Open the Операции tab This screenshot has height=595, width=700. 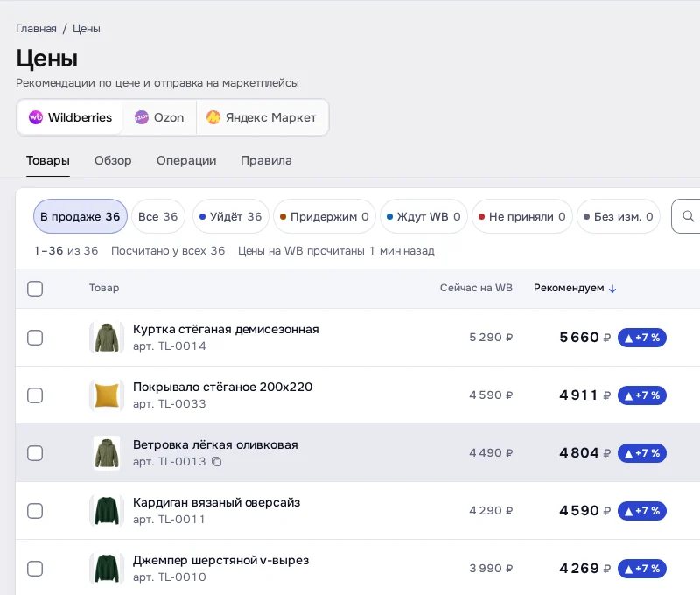[x=186, y=161]
